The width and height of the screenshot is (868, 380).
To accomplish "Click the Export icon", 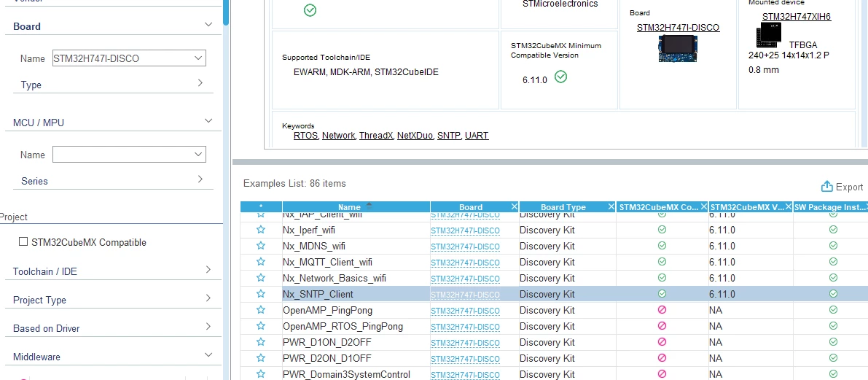I will (827, 187).
